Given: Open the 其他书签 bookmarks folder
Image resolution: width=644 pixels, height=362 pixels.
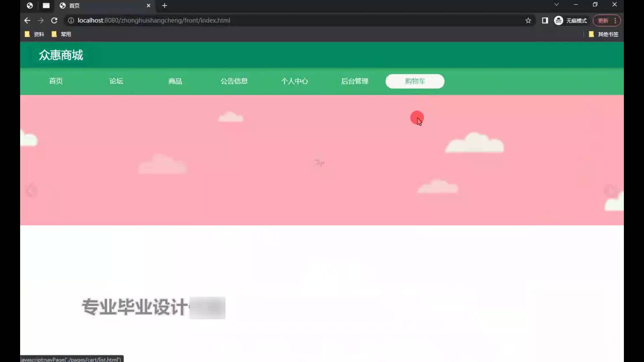Looking at the screenshot, I should click(604, 34).
